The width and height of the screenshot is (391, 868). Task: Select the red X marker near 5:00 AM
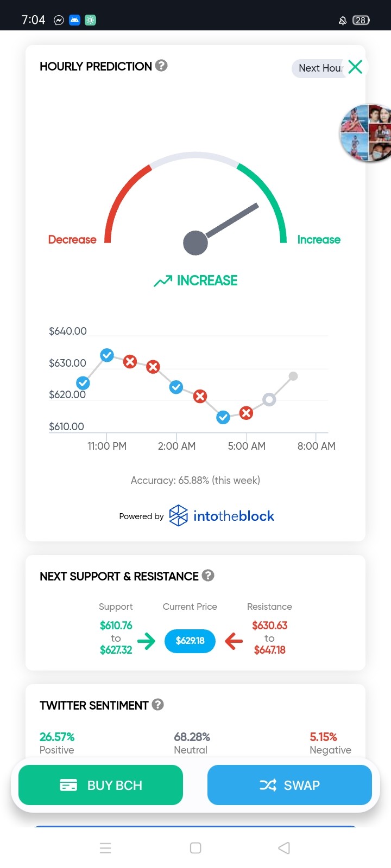pos(246,413)
